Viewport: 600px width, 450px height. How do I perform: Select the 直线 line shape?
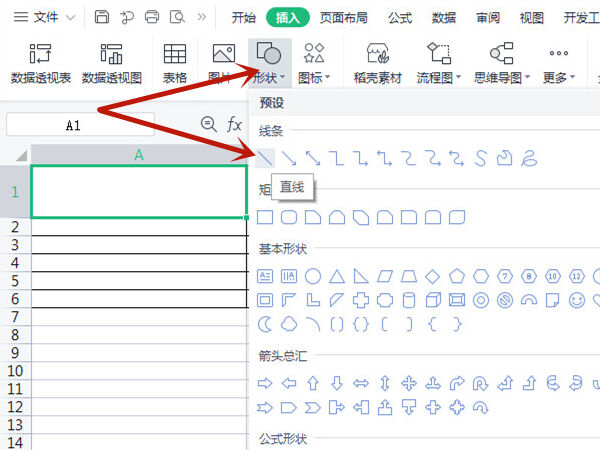(265, 158)
